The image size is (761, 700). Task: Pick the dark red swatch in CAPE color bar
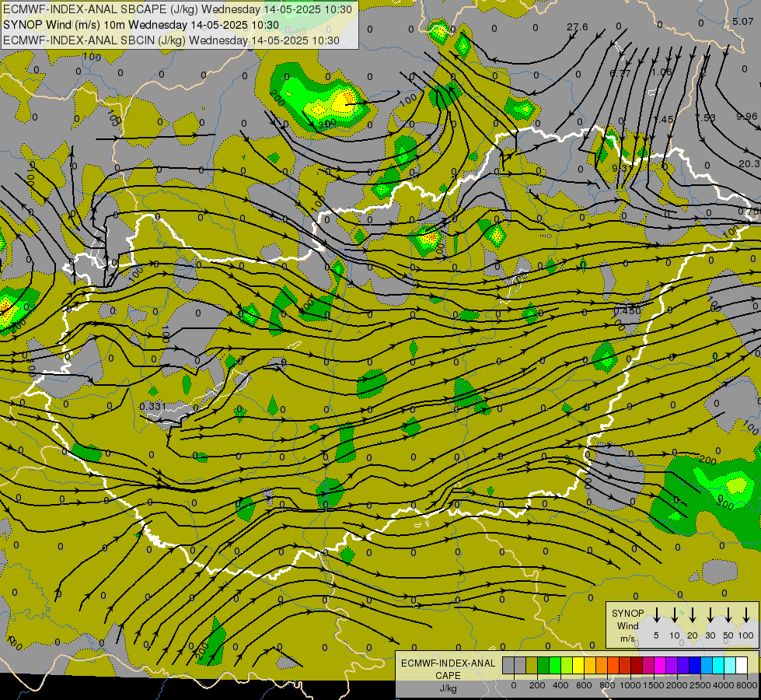click(x=637, y=665)
